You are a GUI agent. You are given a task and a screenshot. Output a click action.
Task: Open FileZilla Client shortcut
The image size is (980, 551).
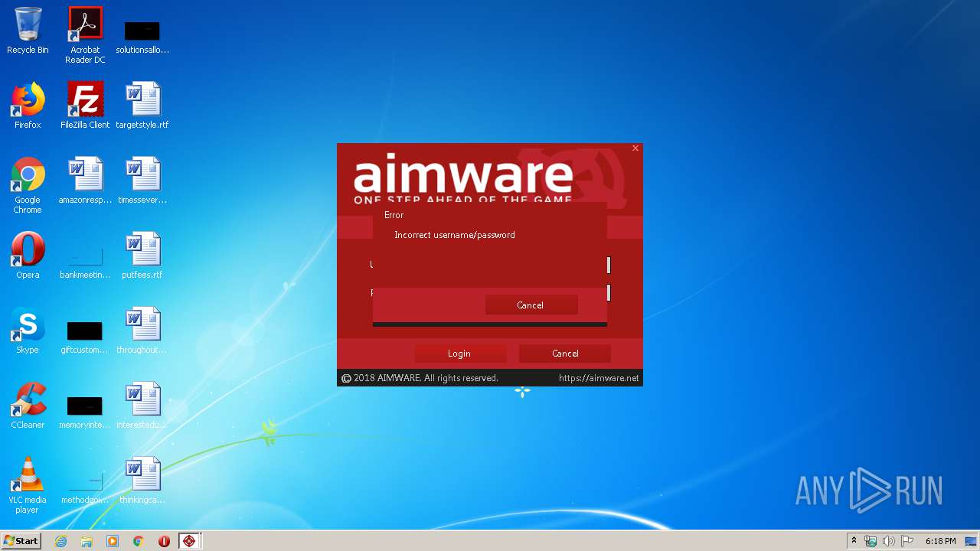[85, 106]
